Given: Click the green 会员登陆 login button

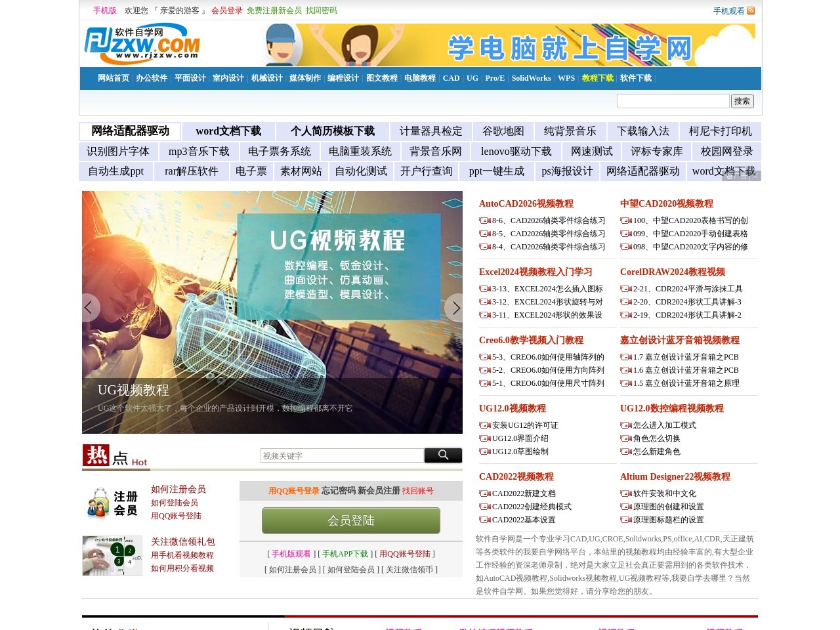Looking at the screenshot, I should (350, 520).
